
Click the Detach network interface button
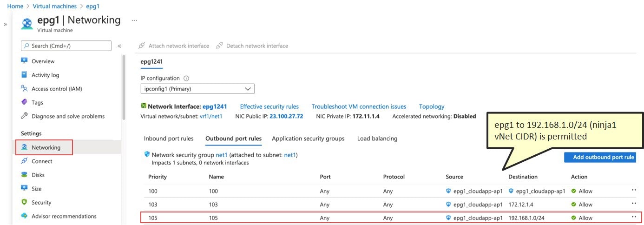(252, 46)
